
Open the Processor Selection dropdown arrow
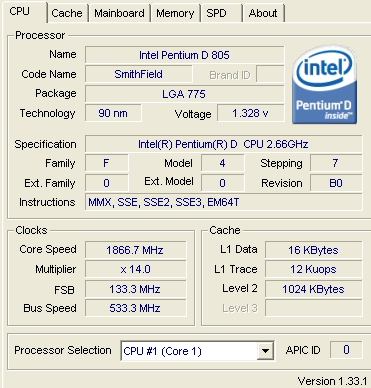tap(265, 351)
